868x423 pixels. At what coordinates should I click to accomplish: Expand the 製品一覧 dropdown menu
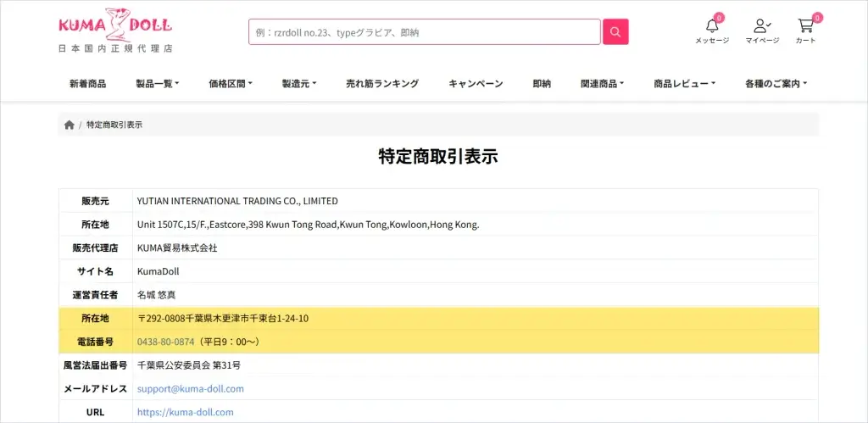click(x=157, y=84)
